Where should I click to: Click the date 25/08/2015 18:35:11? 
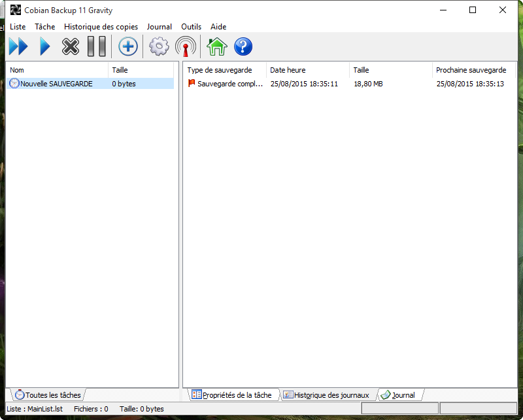304,84
